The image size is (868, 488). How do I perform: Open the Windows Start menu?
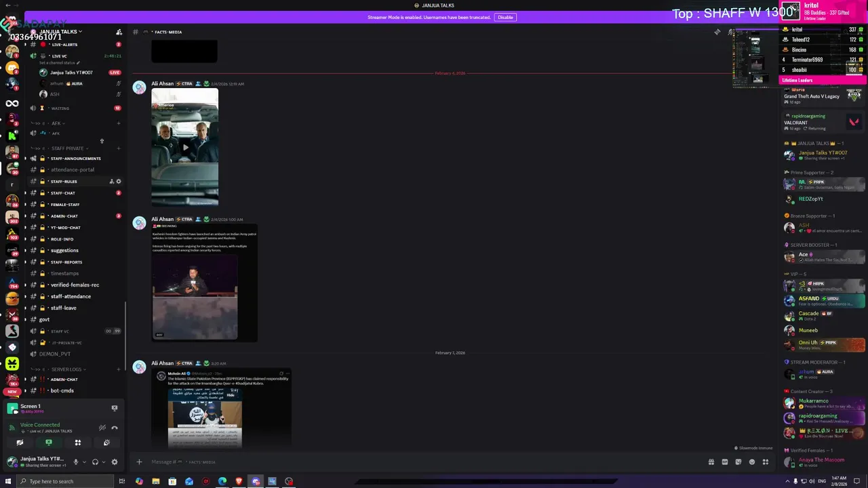coord(9,481)
